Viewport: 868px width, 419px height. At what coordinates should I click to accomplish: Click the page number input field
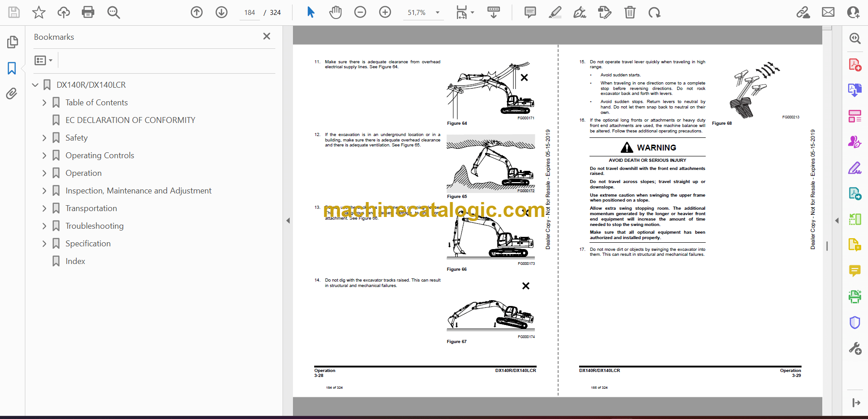[x=250, y=13]
